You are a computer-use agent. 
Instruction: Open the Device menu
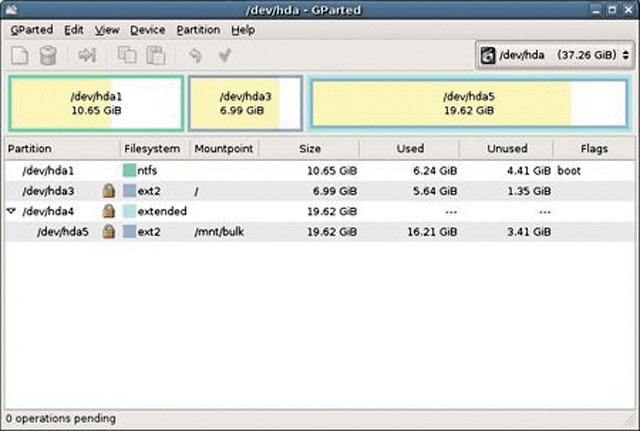(147, 30)
